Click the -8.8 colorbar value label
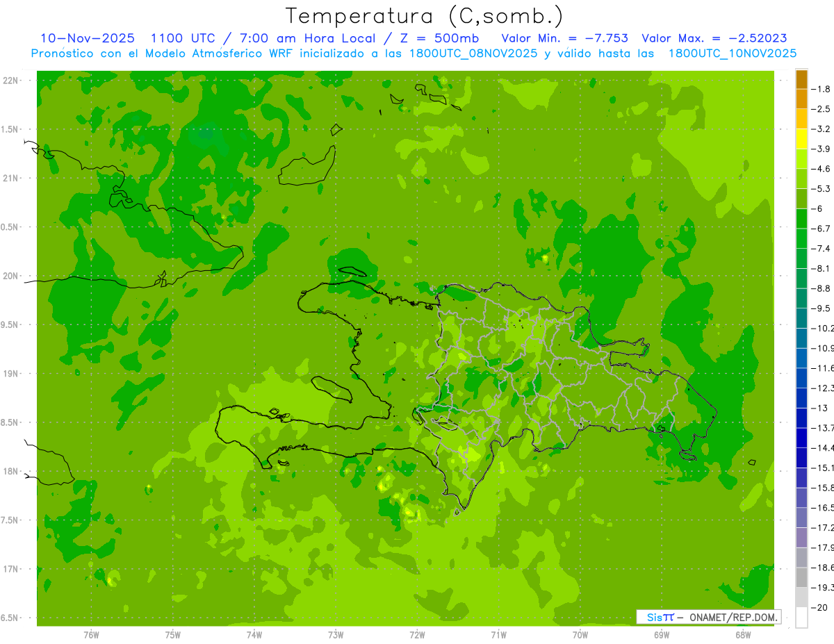This screenshot has width=834, height=644. tap(821, 288)
